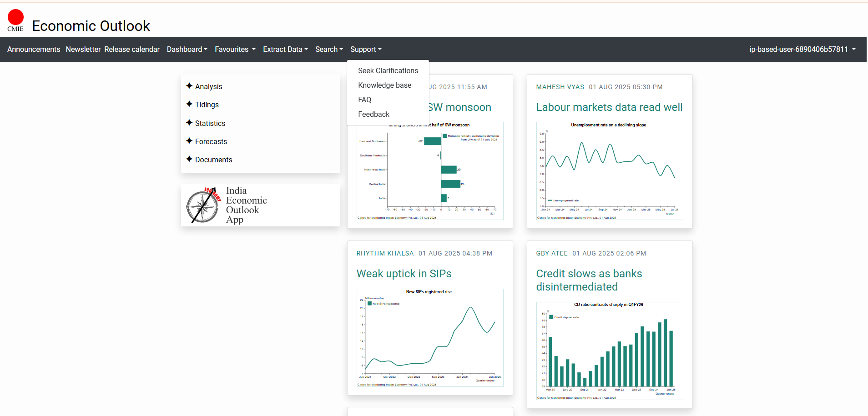Open the Search dropdown in navbar
Viewport: 868px width, 416px height.
click(329, 49)
